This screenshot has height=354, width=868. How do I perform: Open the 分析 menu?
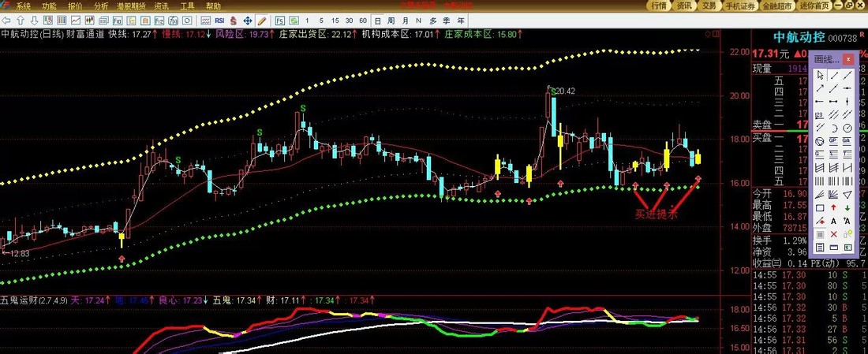(101, 6)
